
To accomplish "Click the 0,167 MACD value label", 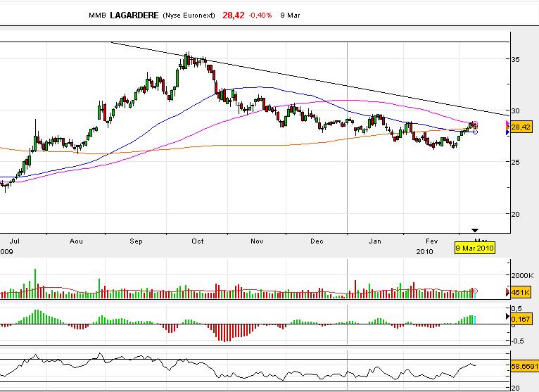I will click(x=521, y=319).
